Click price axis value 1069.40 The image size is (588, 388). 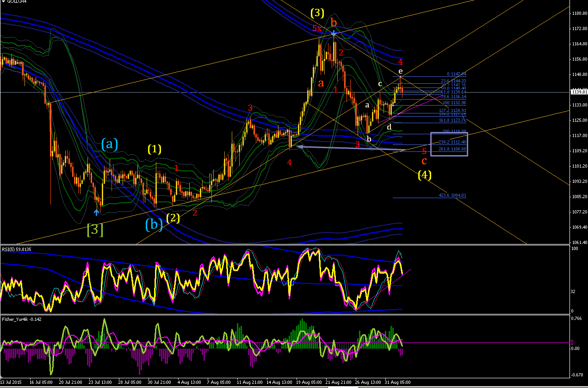579,227
